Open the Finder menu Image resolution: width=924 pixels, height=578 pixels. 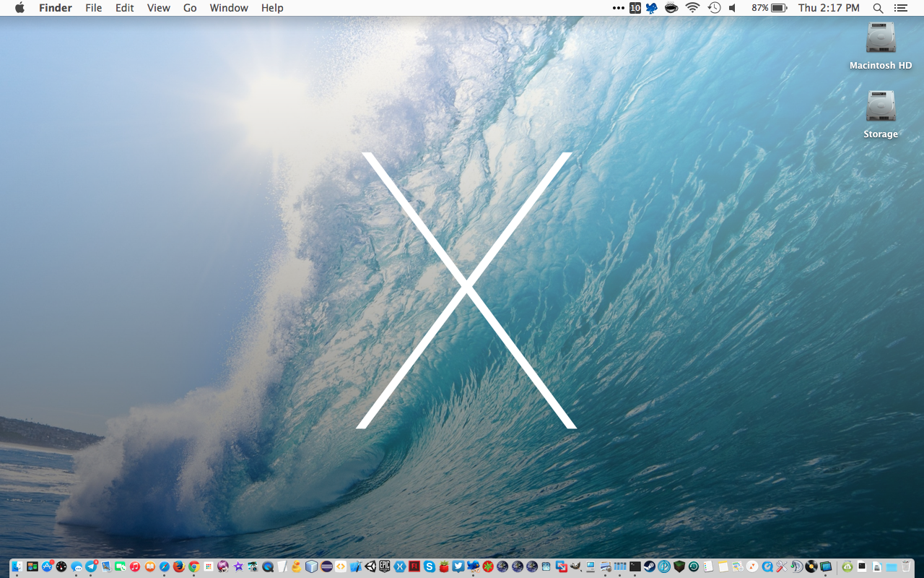(x=55, y=8)
